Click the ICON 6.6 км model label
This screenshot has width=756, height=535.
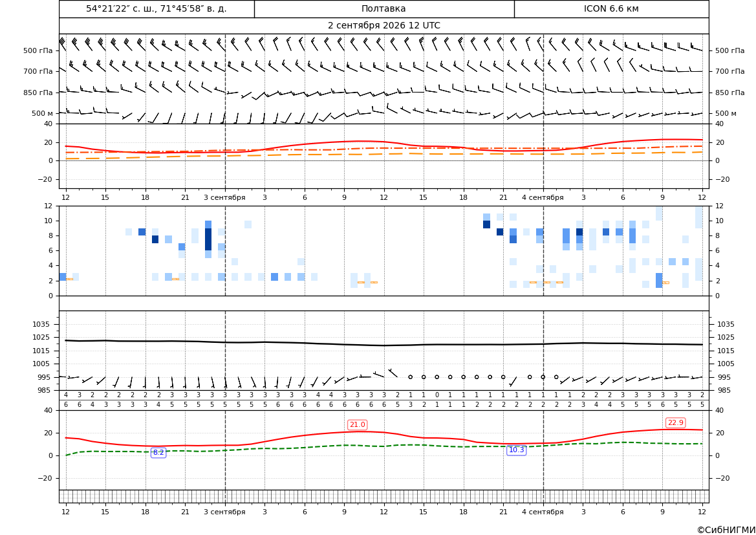click(x=611, y=8)
